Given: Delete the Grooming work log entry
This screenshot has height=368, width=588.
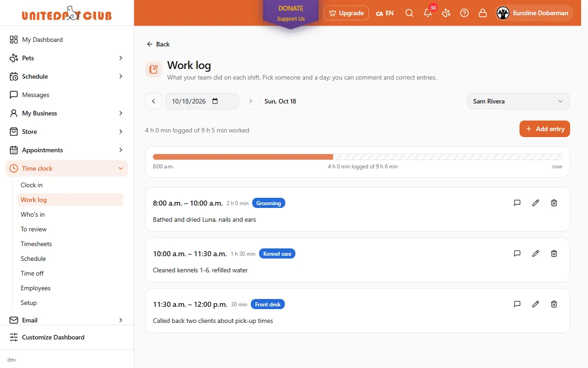Looking at the screenshot, I should (x=554, y=203).
